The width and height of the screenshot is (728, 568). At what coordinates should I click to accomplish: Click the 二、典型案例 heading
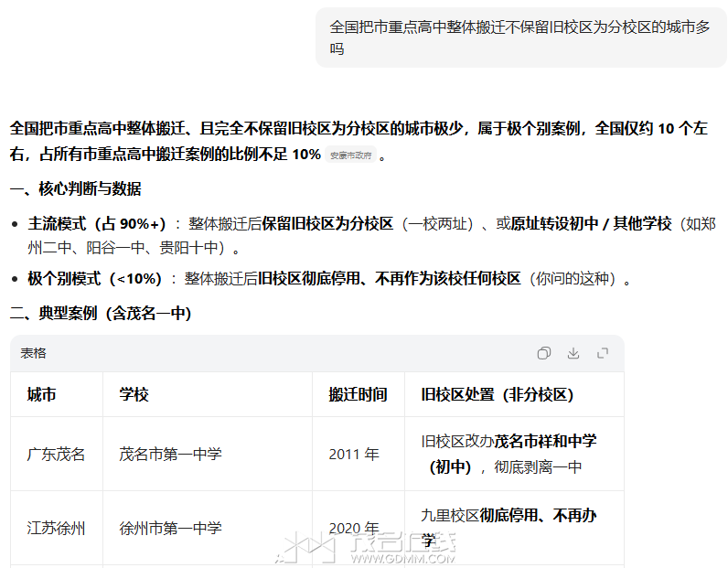click(x=101, y=314)
